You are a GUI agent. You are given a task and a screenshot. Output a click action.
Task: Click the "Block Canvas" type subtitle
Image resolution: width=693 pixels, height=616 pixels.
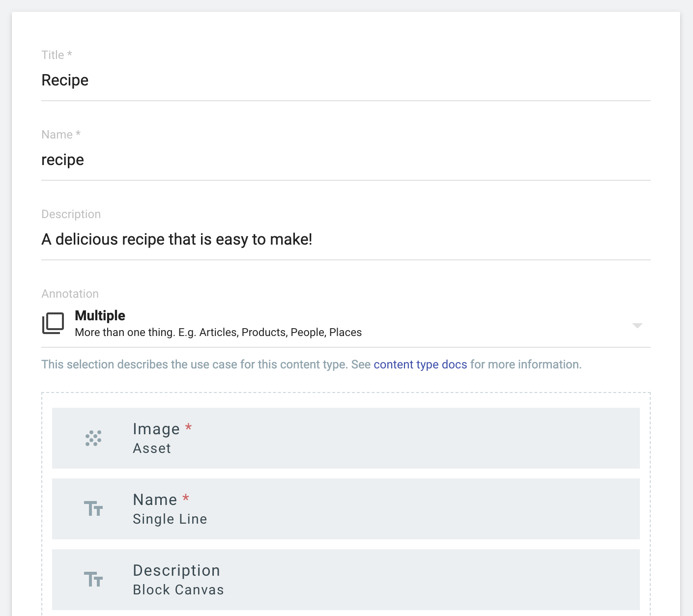tap(178, 589)
